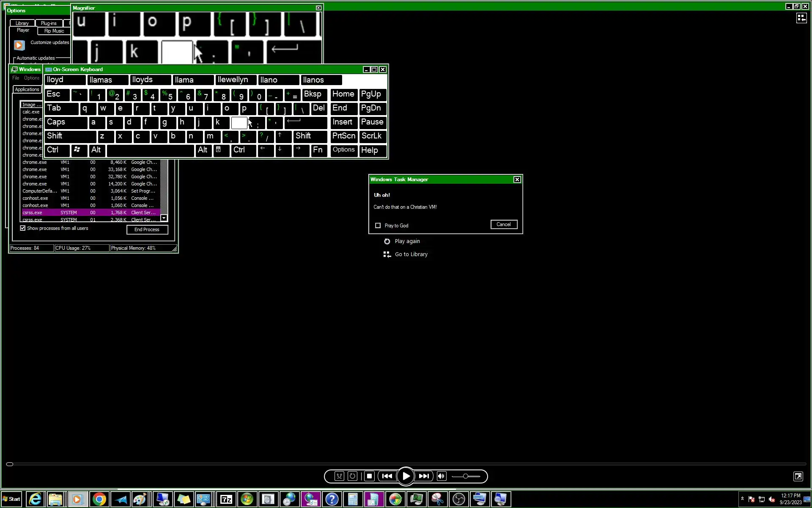Open the Applications tab in Task Manager

coord(27,89)
